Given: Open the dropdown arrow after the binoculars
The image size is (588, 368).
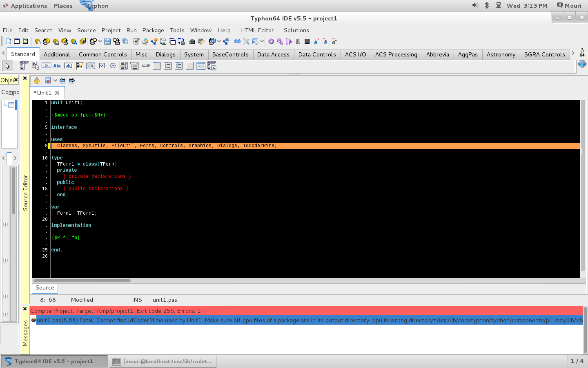Looking at the screenshot, I should tap(219, 41).
